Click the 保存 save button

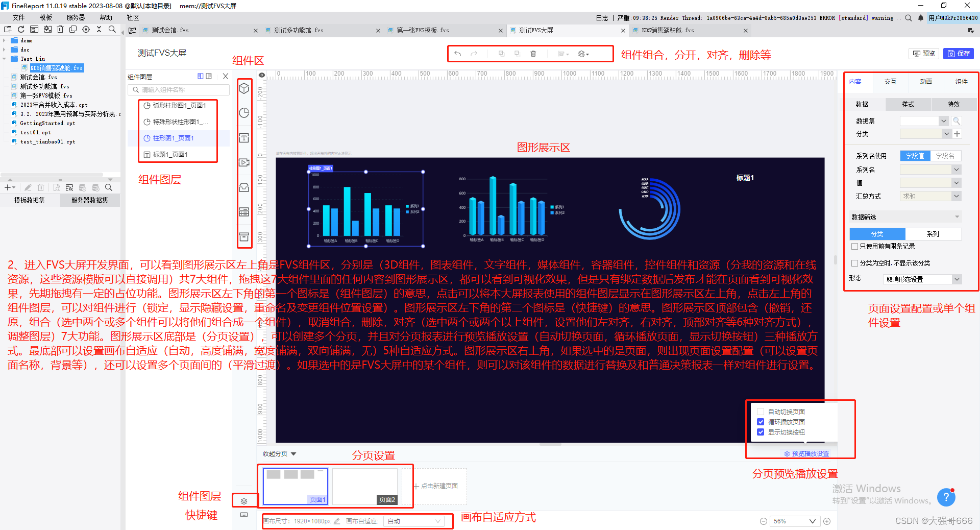coord(959,54)
